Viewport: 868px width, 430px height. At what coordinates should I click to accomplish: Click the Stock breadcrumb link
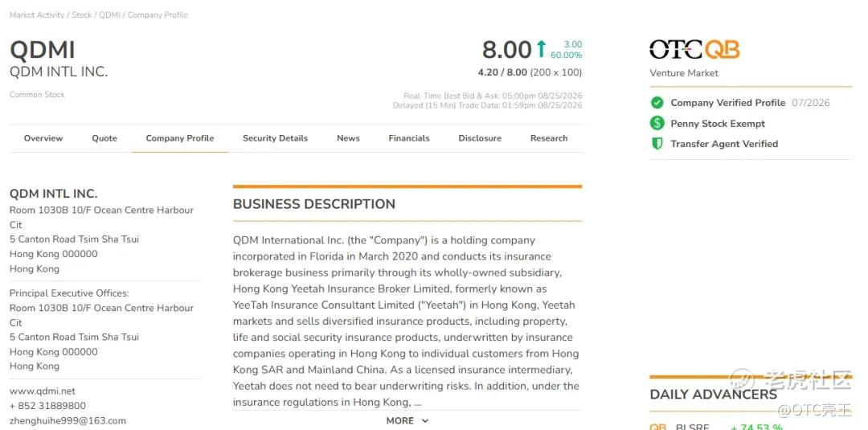(81, 15)
